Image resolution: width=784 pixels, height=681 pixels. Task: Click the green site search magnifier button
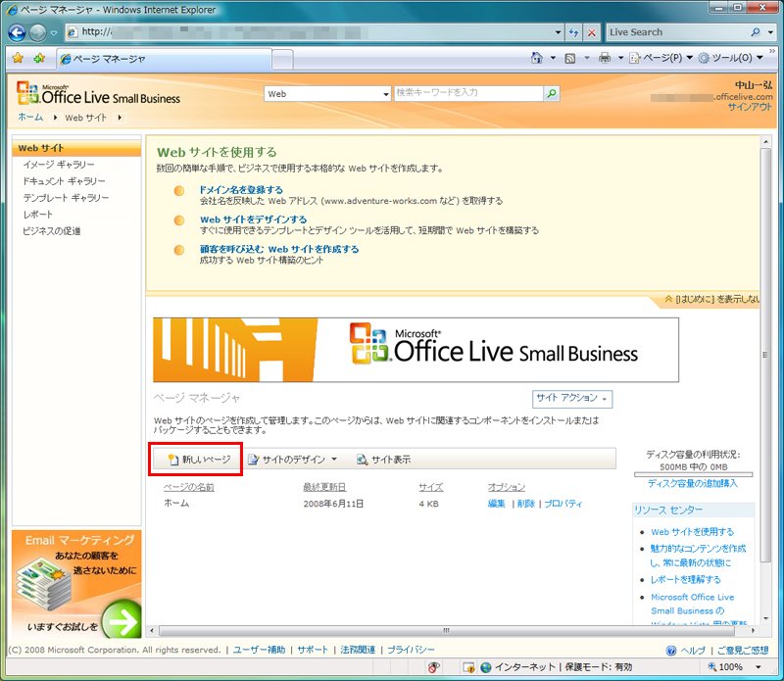pyautogui.click(x=552, y=93)
